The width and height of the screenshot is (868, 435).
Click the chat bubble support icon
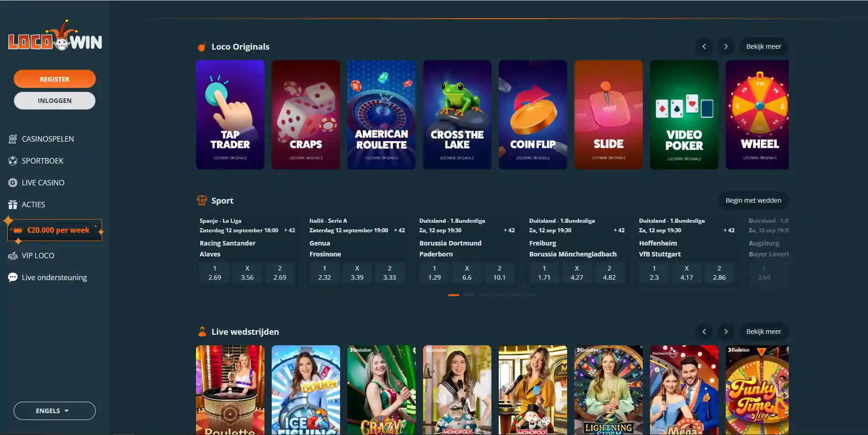13,277
